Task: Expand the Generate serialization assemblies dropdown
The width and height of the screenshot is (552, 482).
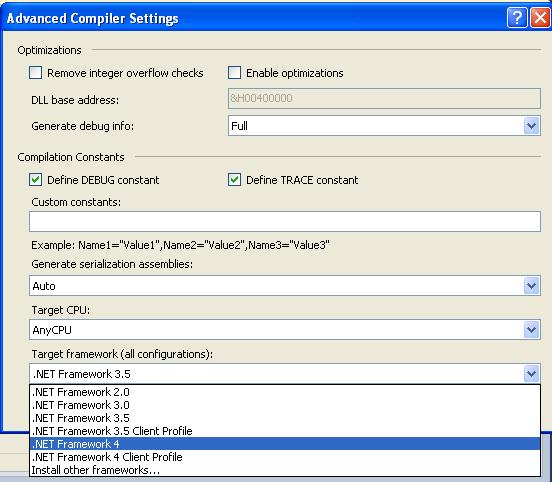Action: pyautogui.click(x=531, y=286)
